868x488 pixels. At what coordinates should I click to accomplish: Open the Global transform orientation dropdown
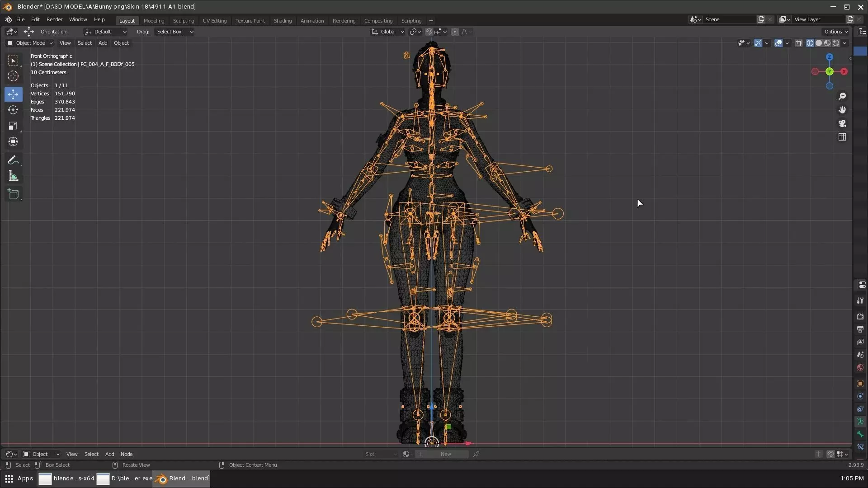pyautogui.click(x=387, y=32)
